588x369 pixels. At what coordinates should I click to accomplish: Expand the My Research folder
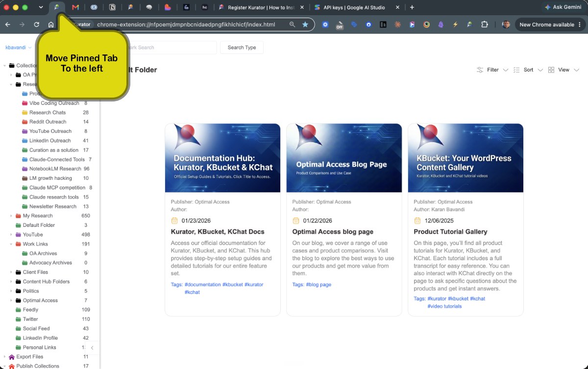(11, 216)
